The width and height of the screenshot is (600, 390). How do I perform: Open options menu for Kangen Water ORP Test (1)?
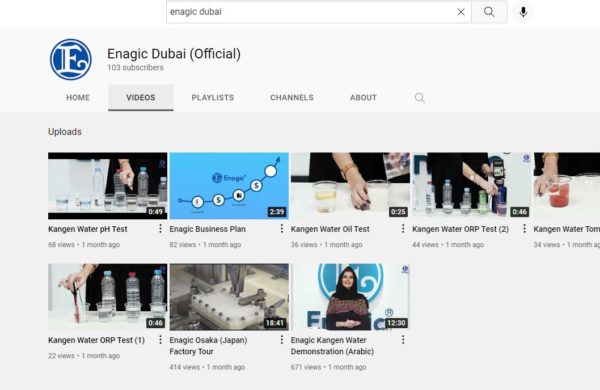point(160,340)
